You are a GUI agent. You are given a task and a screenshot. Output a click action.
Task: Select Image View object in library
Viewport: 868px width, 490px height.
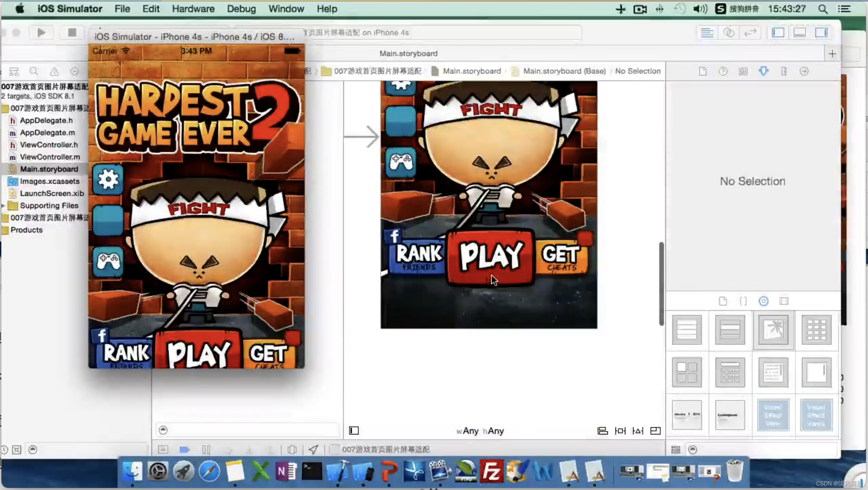tap(773, 330)
